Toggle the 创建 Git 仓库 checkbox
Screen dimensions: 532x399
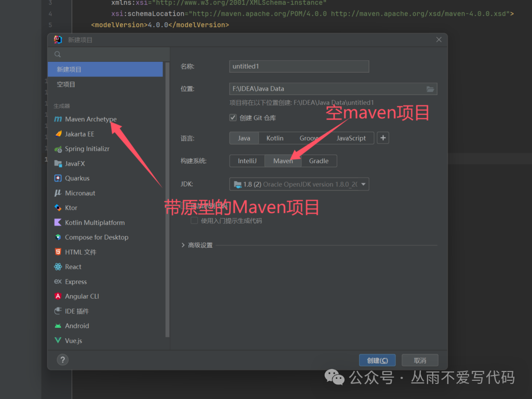point(233,118)
